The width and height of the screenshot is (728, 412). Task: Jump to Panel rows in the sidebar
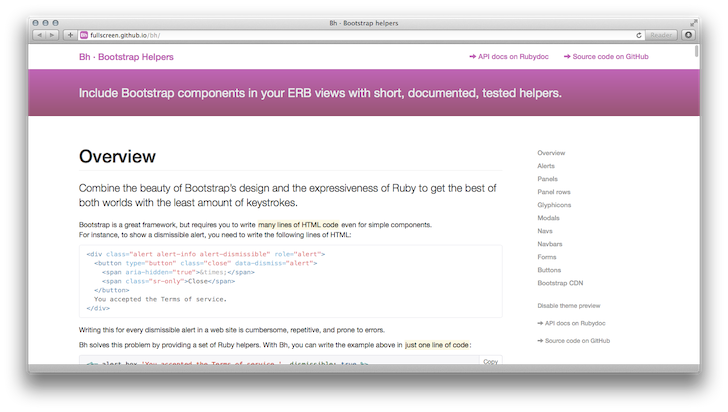554,192
